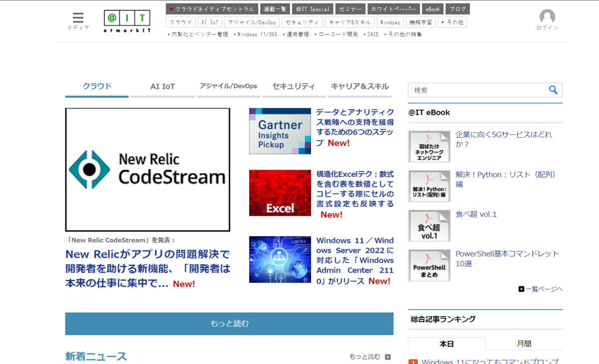Open the Gartner Insights Pickup thumbnail

point(280,131)
